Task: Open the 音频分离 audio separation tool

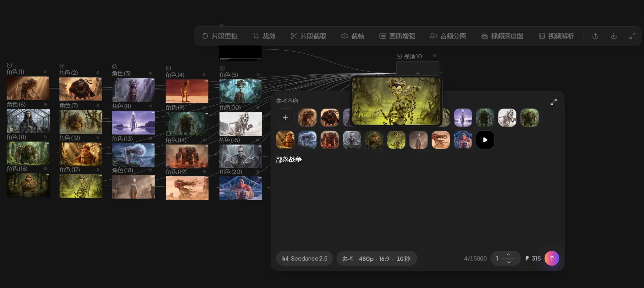Action: pyautogui.click(x=448, y=36)
